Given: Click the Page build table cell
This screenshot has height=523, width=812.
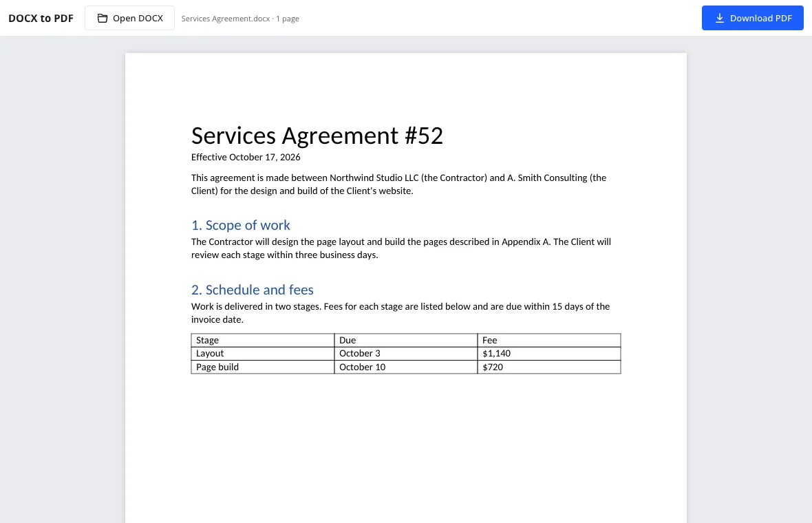Looking at the screenshot, I should click(263, 367).
